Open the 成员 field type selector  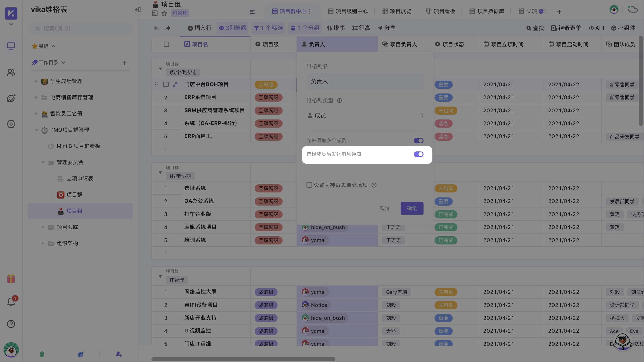click(x=365, y=115)
